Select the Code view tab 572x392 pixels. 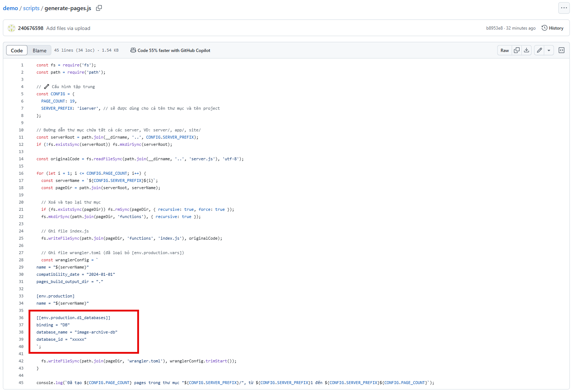[17, 50]
